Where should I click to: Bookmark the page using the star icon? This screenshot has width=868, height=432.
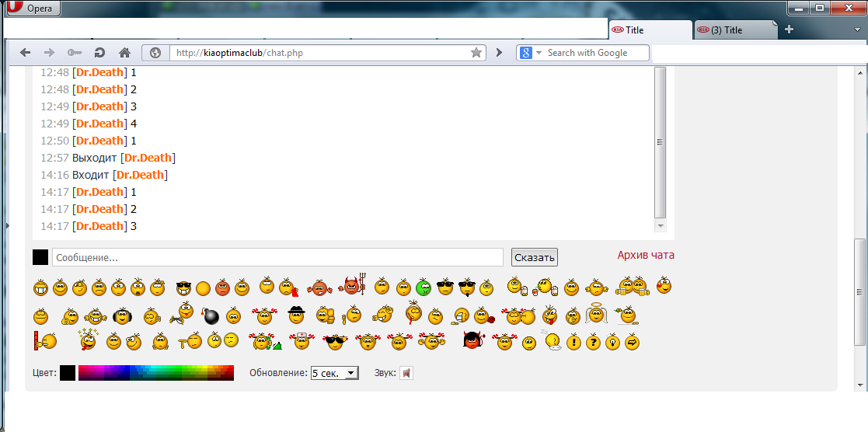(x=476, y=53)
